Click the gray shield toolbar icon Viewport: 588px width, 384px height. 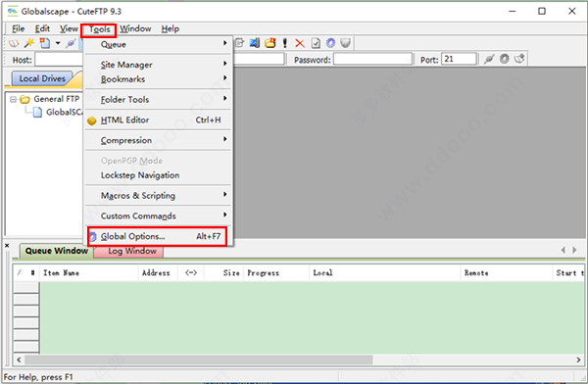pyautogui.click(x=345, y=43)
